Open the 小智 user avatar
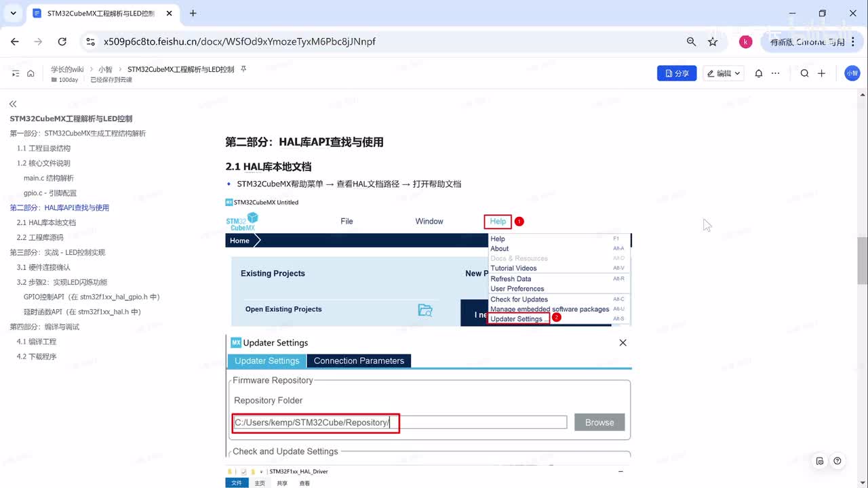Image resolution: width=868 pixels, height=488 pixels. (x=852, y=73)
